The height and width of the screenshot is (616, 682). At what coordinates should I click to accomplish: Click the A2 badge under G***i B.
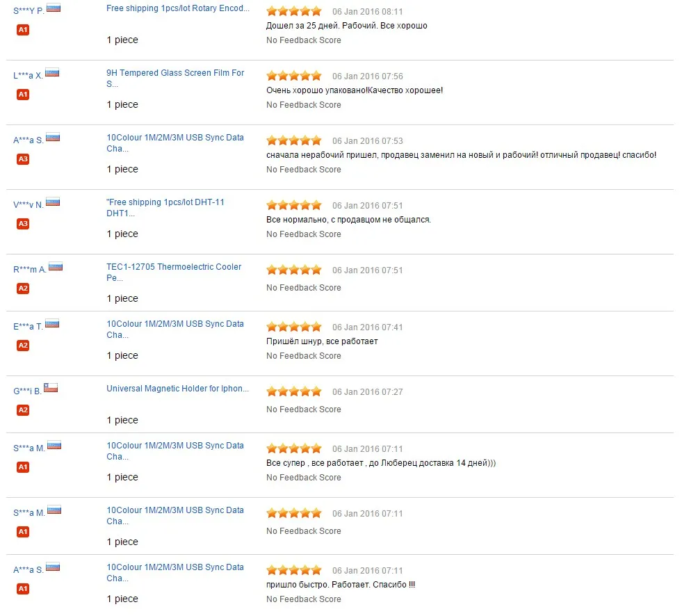pyautogui.click(x=23, y=410)
